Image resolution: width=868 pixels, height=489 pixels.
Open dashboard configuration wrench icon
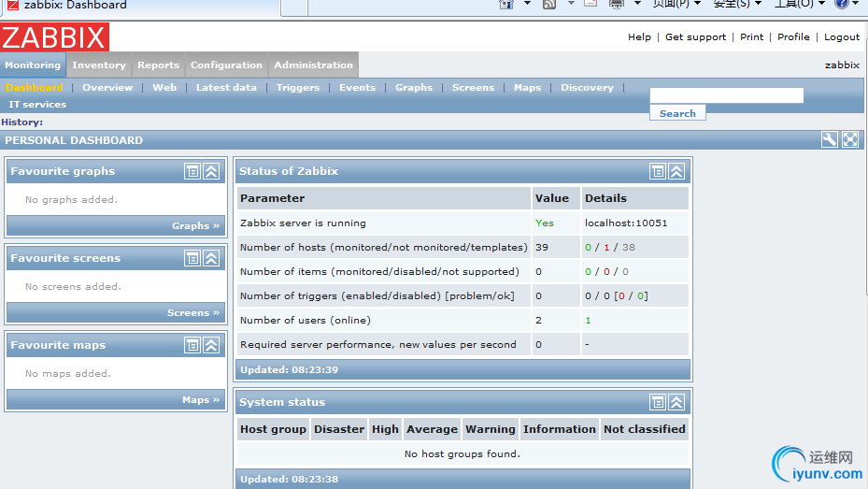[830, 139]
